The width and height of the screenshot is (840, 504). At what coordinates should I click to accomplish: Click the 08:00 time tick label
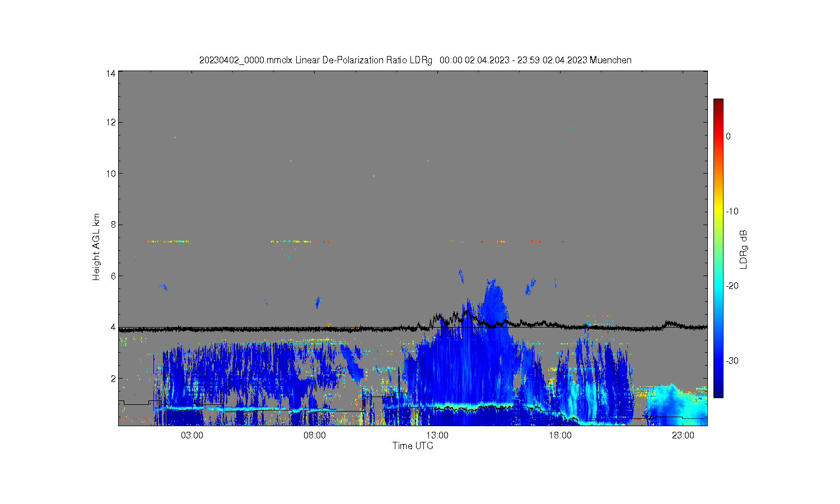click(315, 436)
